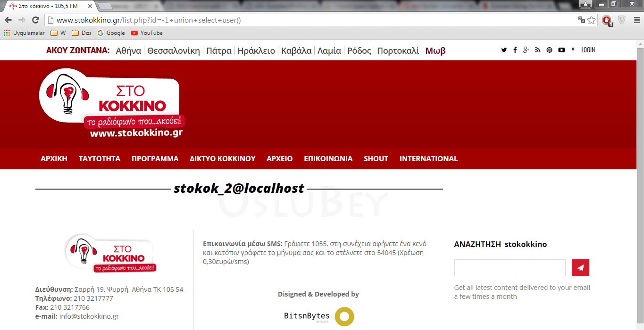Open ΔΙΚΤΥΟ ΚΟΚΚΙΝΟΥ menu item
Image resolution: width=644 pixels, height=330 pixels.
pyautogui.click(x=223, y=159)
